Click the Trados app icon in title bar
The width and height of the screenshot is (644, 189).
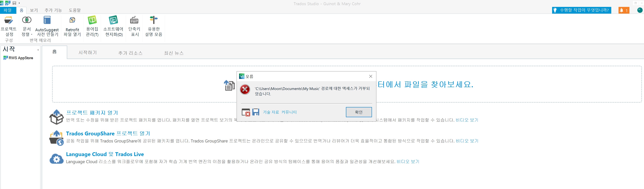click(2, 3)
